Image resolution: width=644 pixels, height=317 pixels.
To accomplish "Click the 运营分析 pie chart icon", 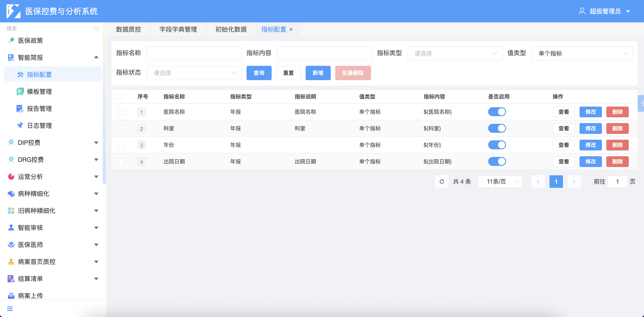I will 11,176.
